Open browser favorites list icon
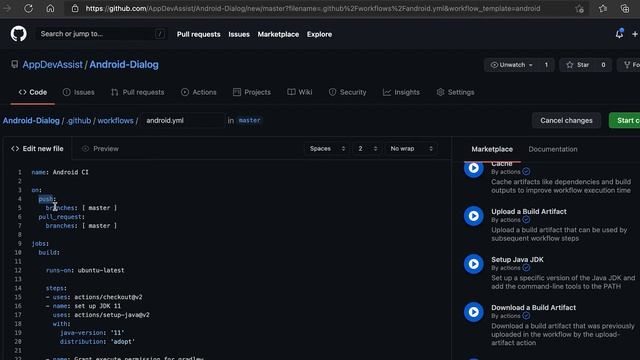 (x=603, y=9)
